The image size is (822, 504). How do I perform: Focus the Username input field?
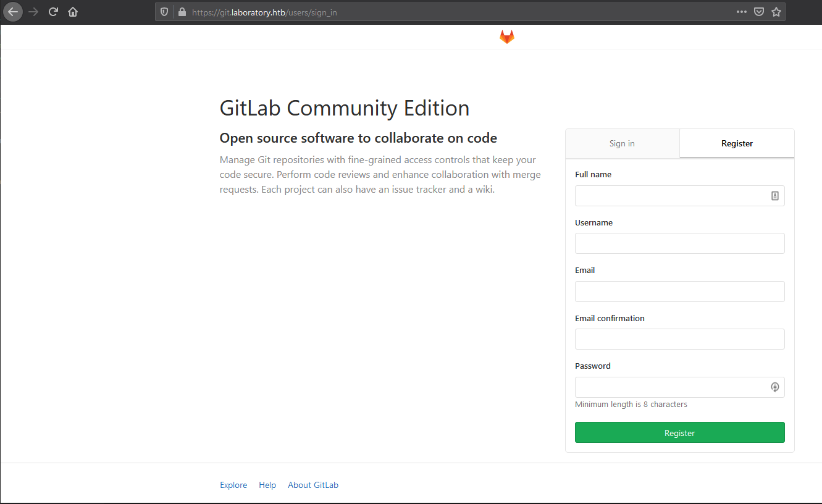point(679,243)
